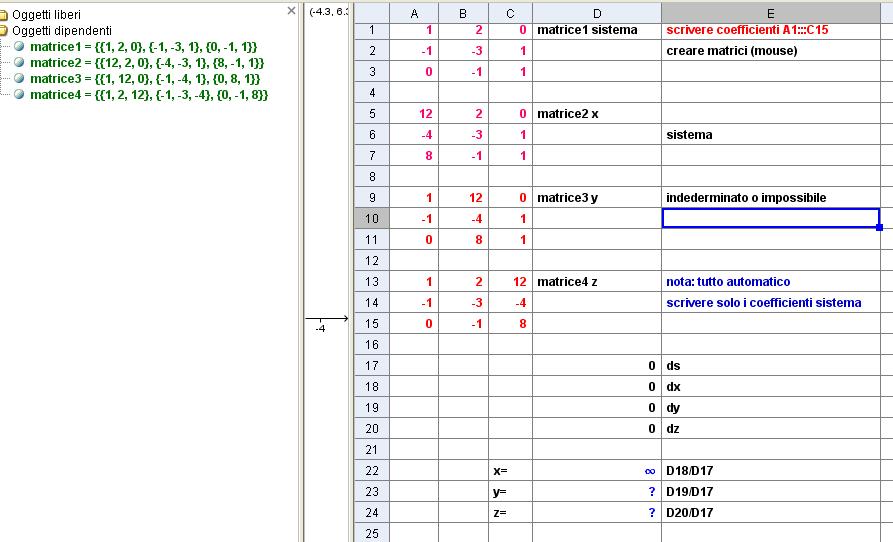Image resolution: width=893 pixels, height=542 pixels.
Task: Select column E header
Action: click(771, 14)
